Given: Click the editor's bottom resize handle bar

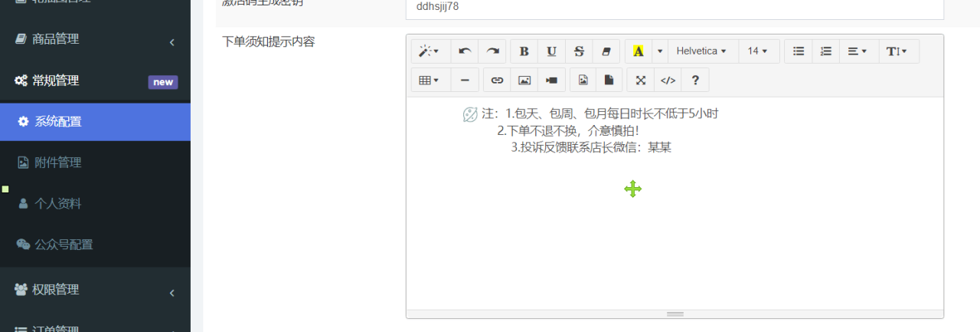Looking at the screenshot, I should (675, 314).
